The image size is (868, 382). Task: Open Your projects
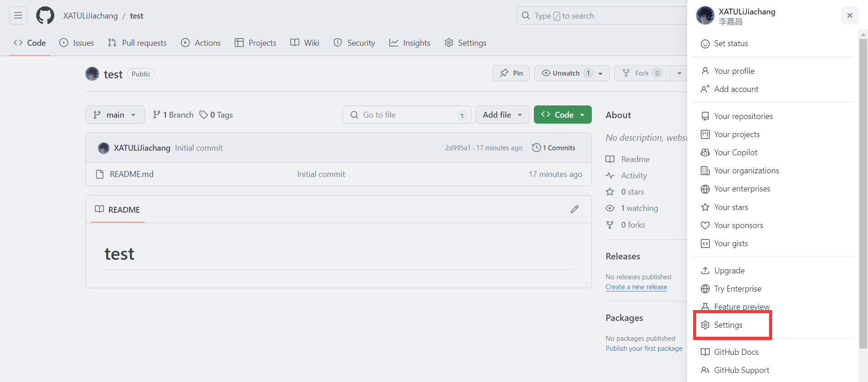point(773,134)
